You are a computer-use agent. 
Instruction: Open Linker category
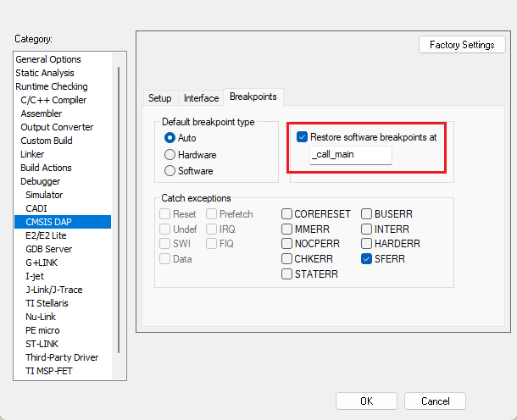point(63,154)
